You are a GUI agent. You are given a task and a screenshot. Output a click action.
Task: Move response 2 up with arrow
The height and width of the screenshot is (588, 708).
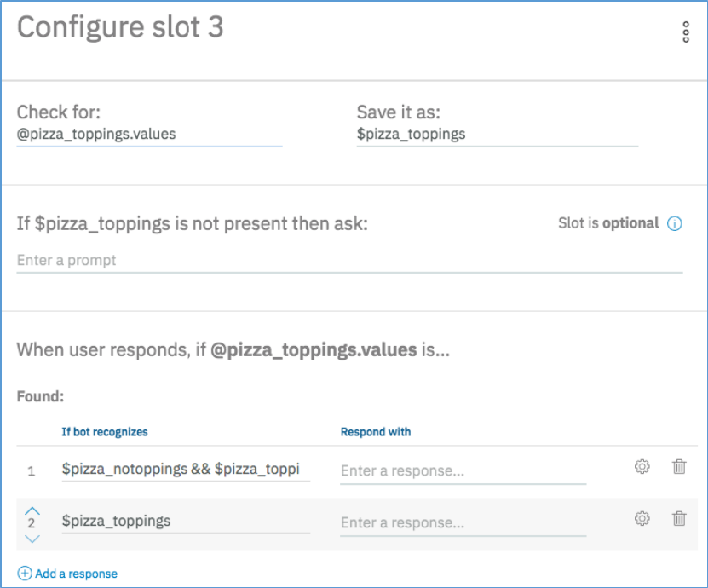pos(32,509)
